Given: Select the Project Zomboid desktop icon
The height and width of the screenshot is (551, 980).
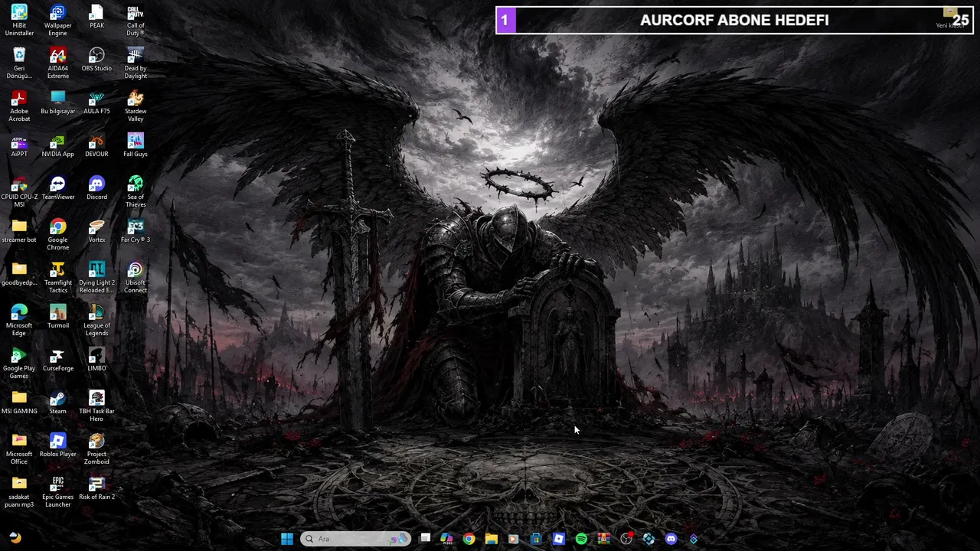Looking at the screenshot, I should [x=96, y=449].
